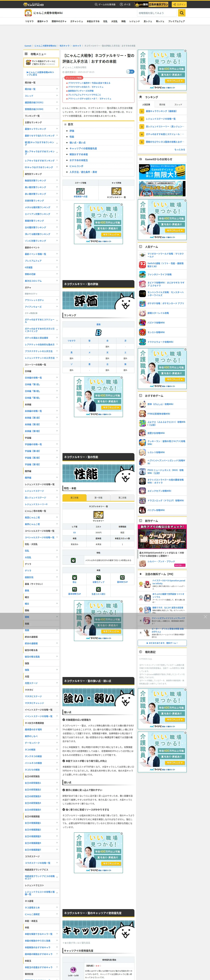Click もっとみる under the ranking list
This screenshot has height=980, width=210.
point(180,149)
